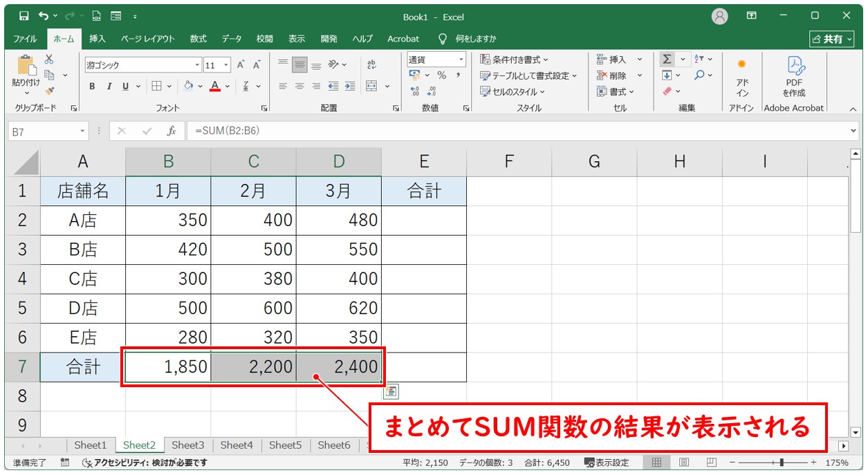Toggle Middle Align vertical alignment
This screenshot has width=868, height=475.
coord(299,65)
